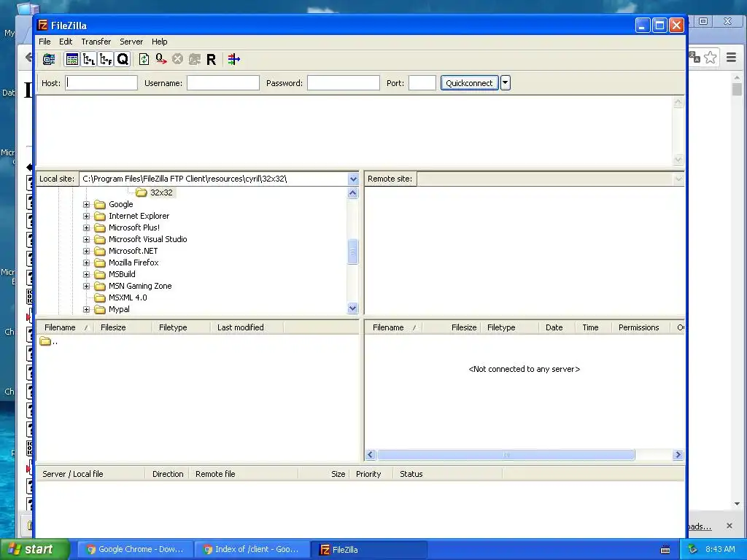Switch to Google Chrome Downloads taskbar item
747x560 pixels.
pyautogui.click(x=135, y=550)
